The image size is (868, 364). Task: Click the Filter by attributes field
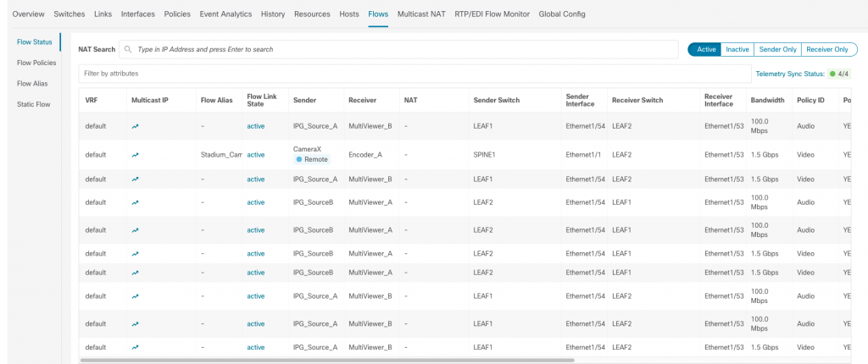[415, 73]
